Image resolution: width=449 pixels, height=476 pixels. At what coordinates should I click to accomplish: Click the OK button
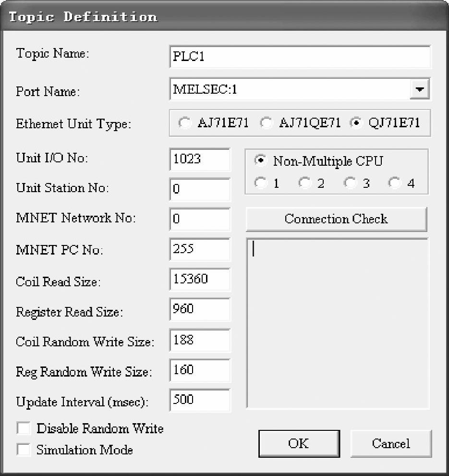299,443
